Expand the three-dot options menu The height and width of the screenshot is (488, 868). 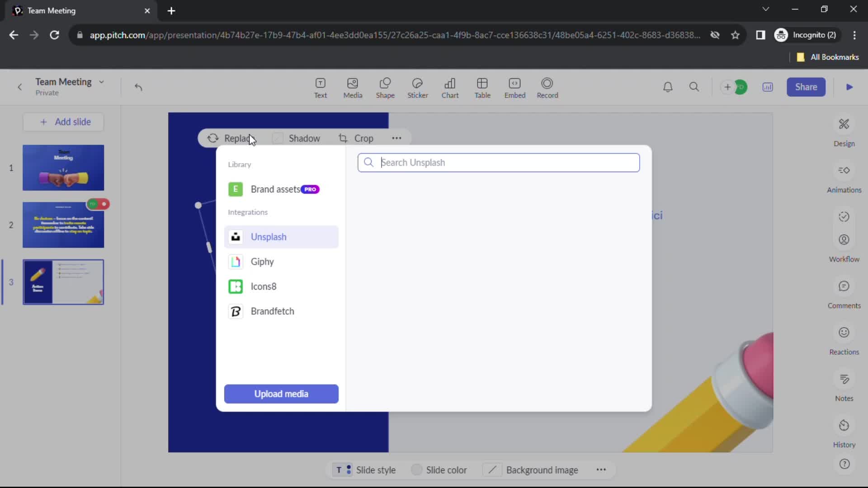tap(396, 138)
